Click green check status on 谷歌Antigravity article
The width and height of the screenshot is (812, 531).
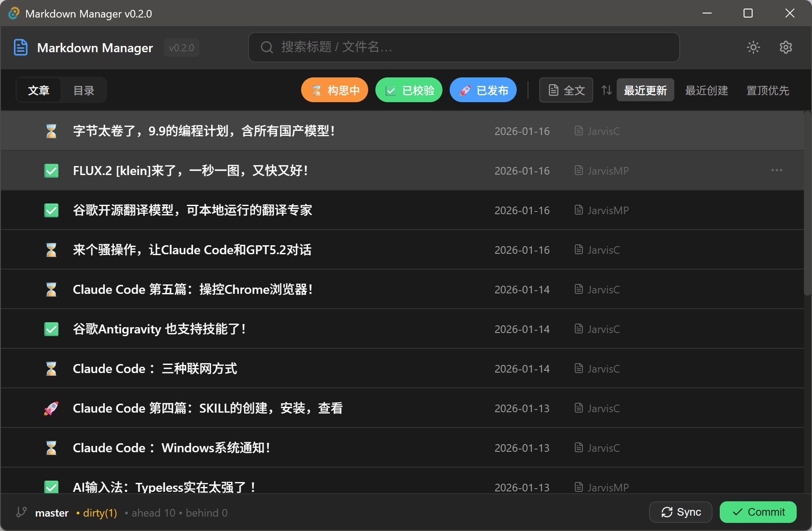[x=51, y=329]
